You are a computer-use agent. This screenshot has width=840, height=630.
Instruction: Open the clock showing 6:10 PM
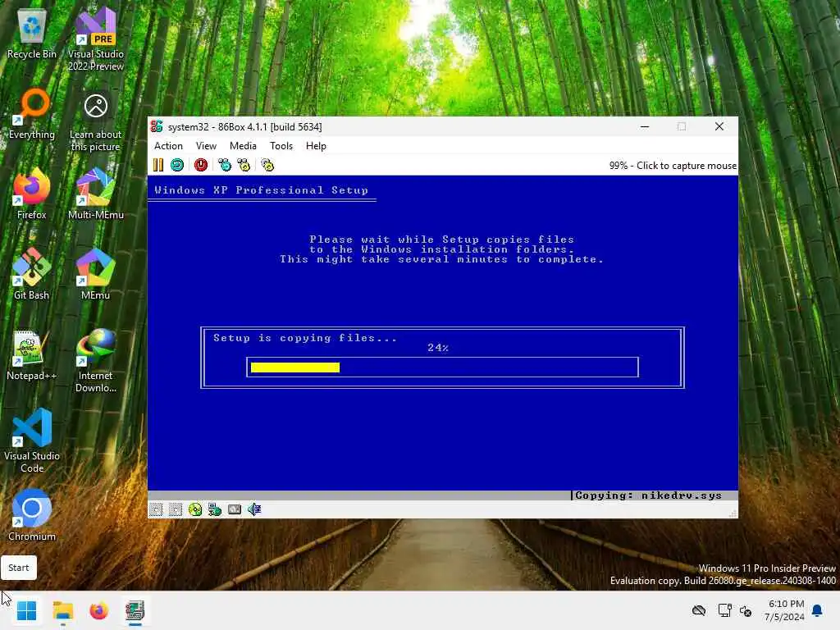[784, 610]
